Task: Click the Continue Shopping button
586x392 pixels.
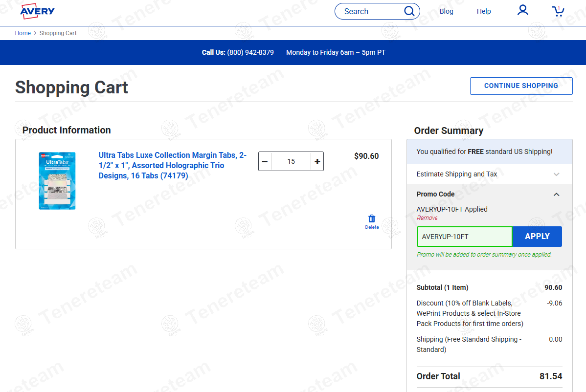Action: 521,86
